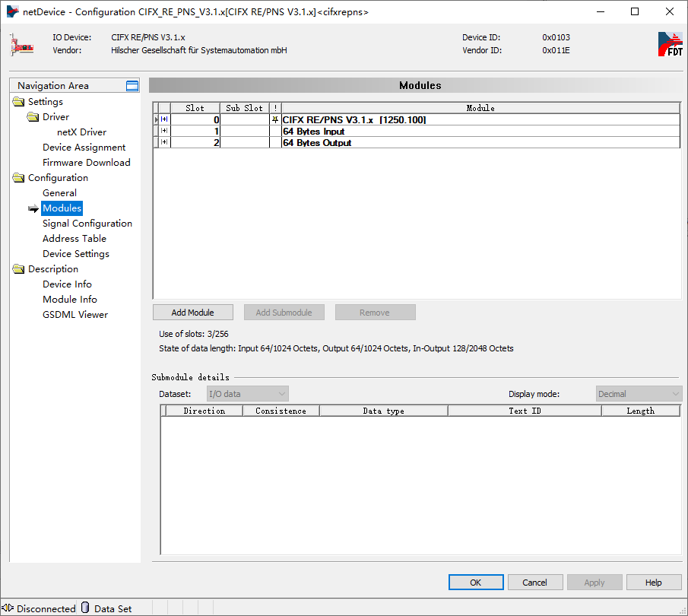688x616 pixels.
Task: Open the Dataset dropdown
Action: pyautogui.click(x=248, y=394)
